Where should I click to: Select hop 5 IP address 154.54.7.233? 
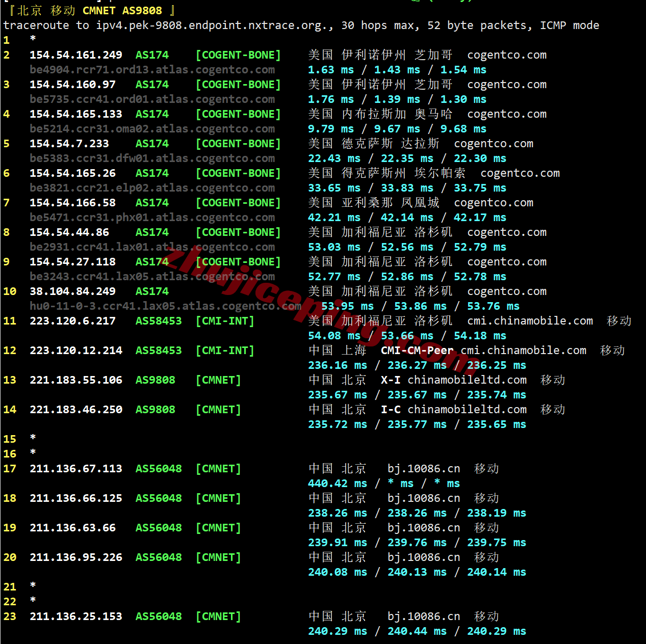click(69, 144)
